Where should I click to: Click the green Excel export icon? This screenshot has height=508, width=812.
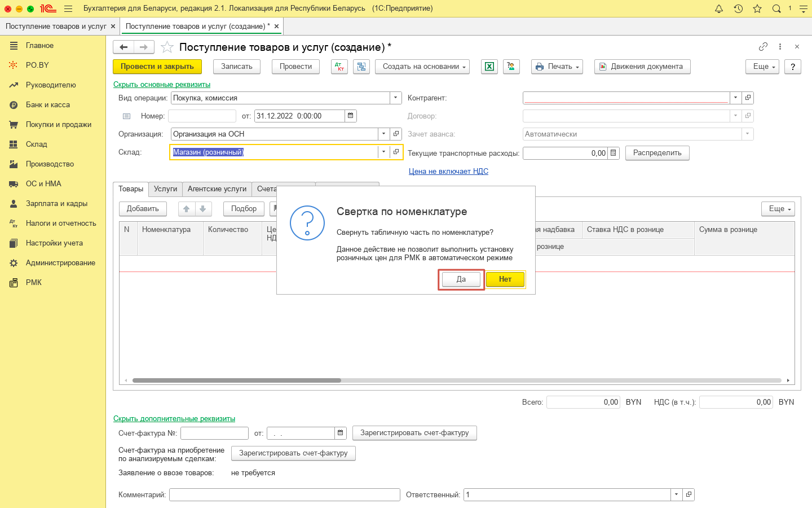[489, 67]
